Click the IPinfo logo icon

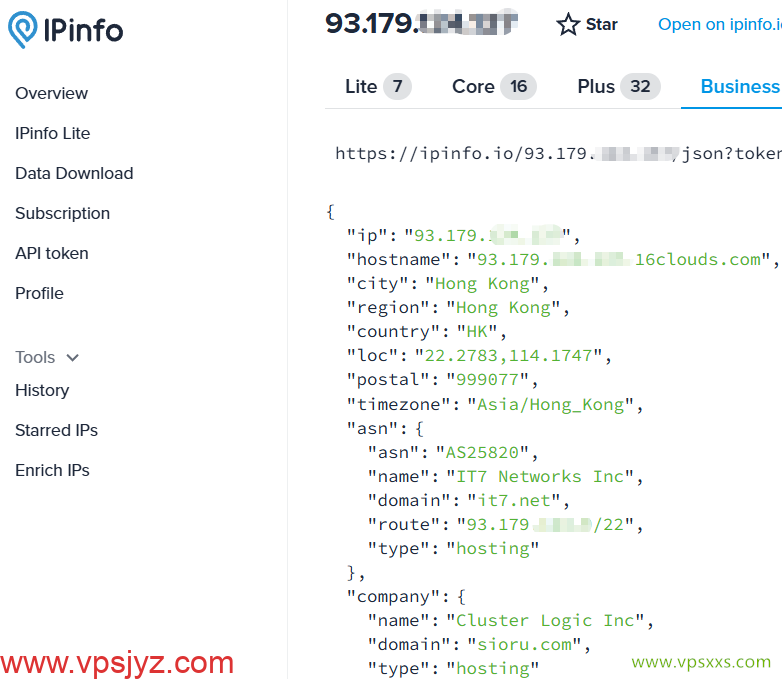22,30
